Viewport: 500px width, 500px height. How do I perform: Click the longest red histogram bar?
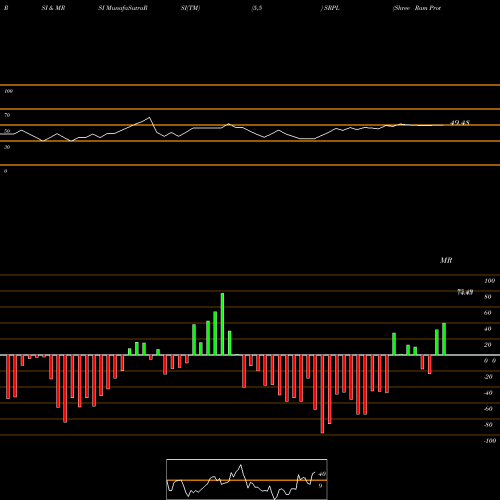click(322, 394)
